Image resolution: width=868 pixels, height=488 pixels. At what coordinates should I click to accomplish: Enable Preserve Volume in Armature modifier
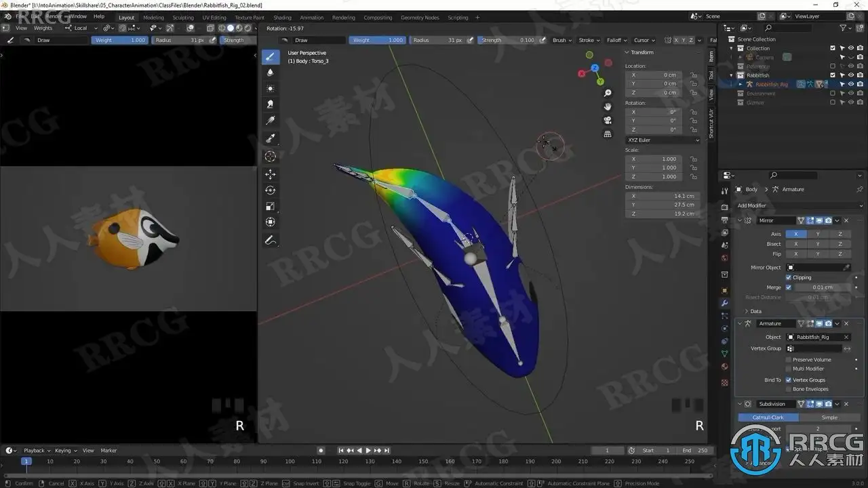[x=789, y=360]
